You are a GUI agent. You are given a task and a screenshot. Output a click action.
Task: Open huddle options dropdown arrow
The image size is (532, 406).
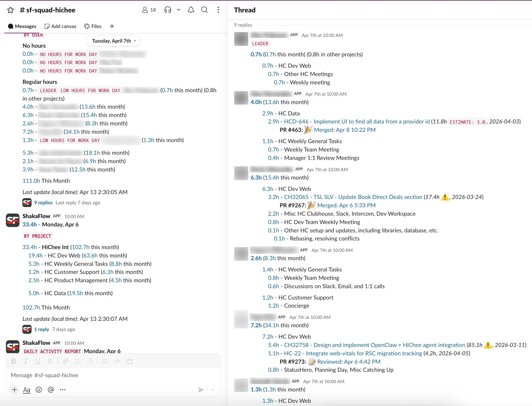point(179,10)
